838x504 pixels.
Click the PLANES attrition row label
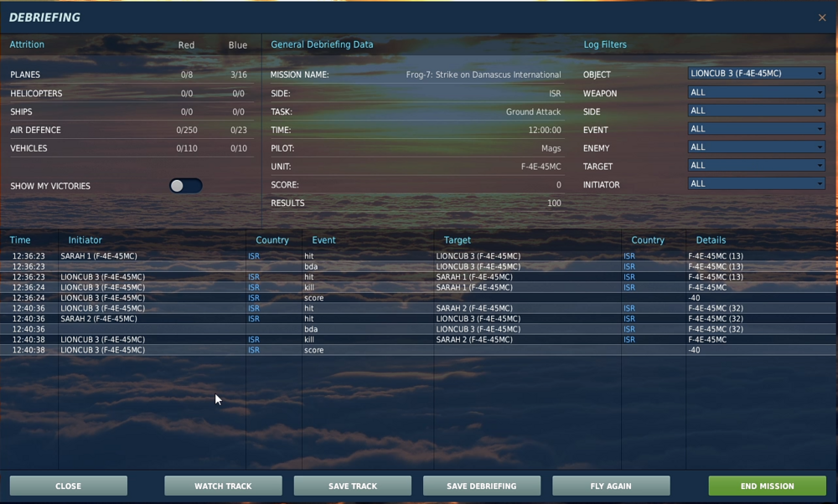(25, 75)
